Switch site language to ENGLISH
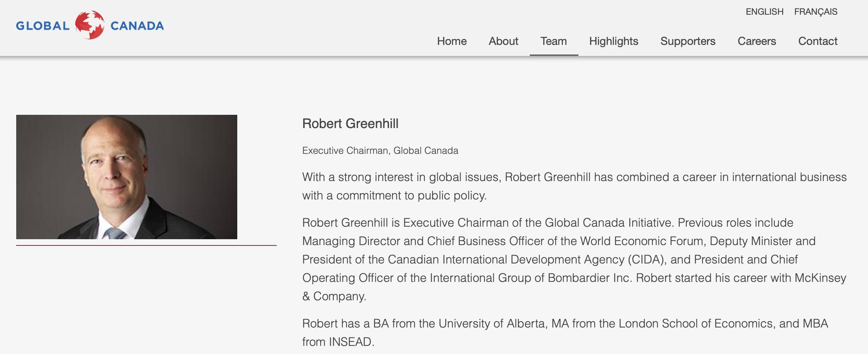 tap(764, 12)
